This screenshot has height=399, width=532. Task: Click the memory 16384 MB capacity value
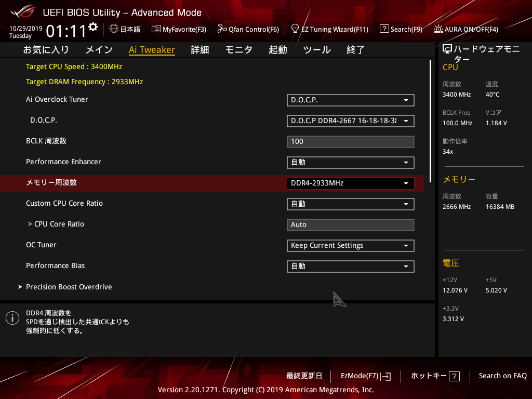pyautogui.click(x=500, y=207)
